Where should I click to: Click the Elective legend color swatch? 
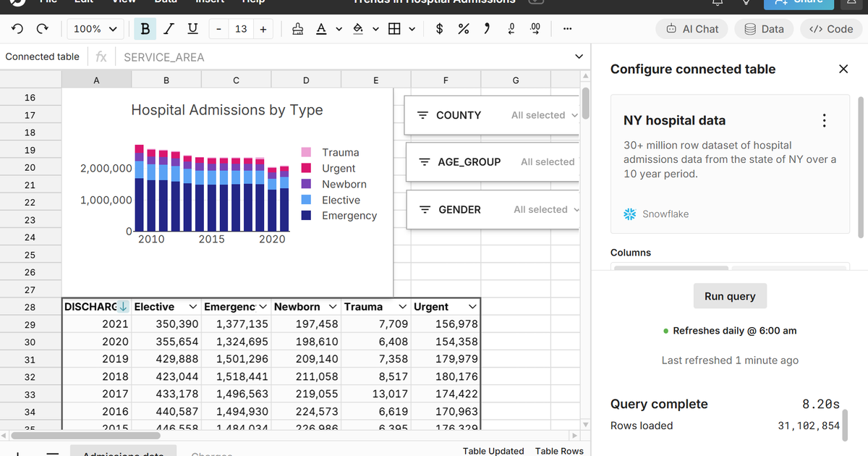[307, 200]
